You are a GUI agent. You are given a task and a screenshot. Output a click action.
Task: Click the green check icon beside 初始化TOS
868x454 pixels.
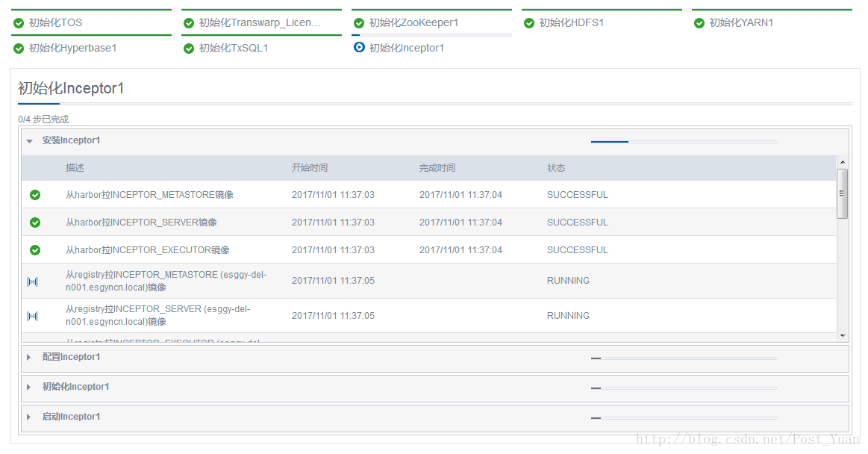(x=19, y=22)
